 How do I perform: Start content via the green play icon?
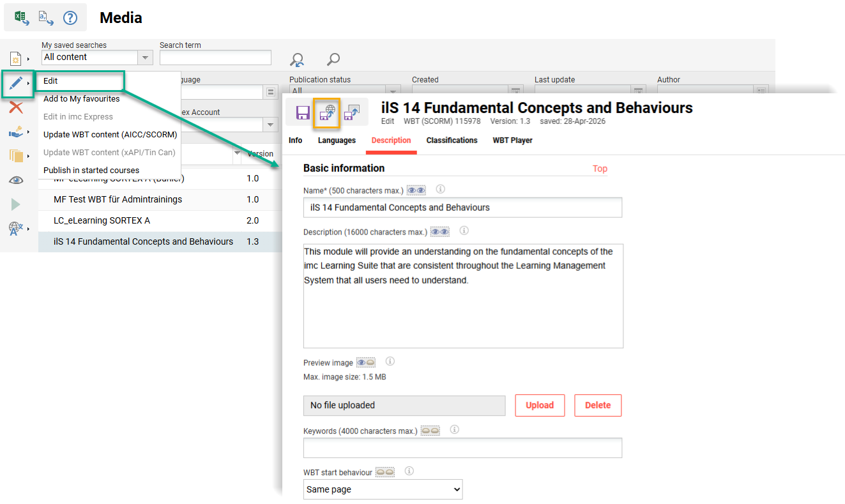click(x=18, y=204)
